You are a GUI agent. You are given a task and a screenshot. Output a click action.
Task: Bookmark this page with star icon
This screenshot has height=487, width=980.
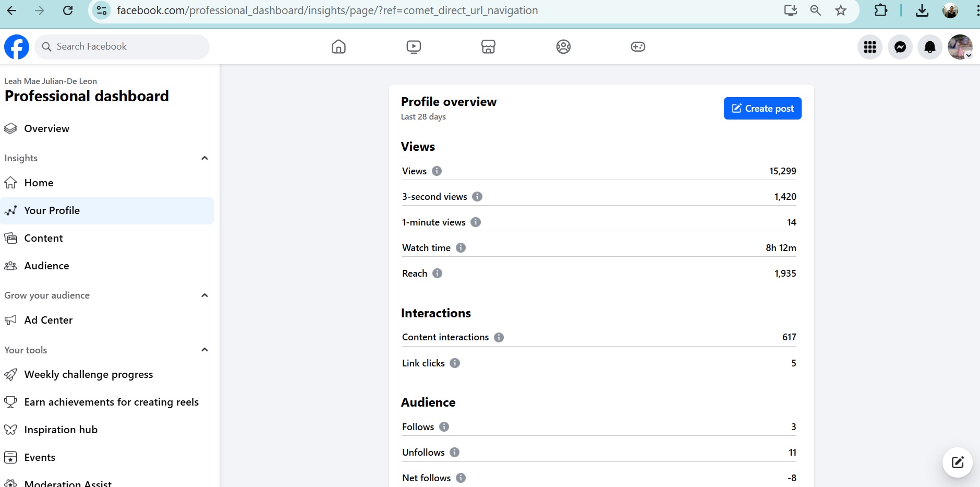pos(841,10)
